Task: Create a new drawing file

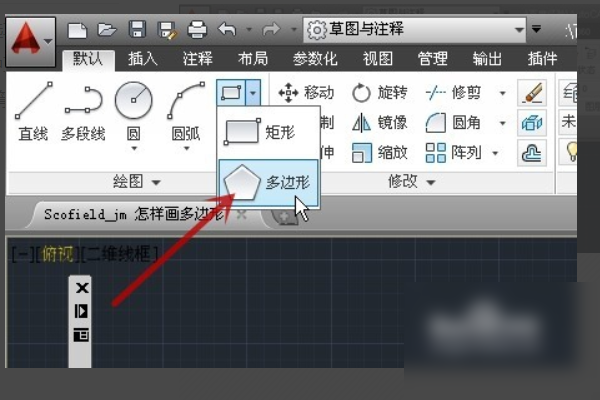Action: coord(77,30)
